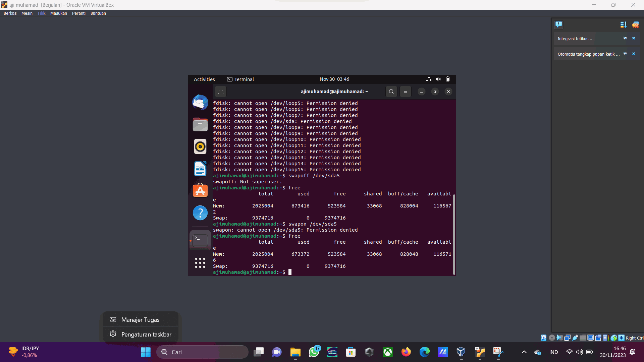
Task: Open the Mesin menu
Action: (27, 13)
